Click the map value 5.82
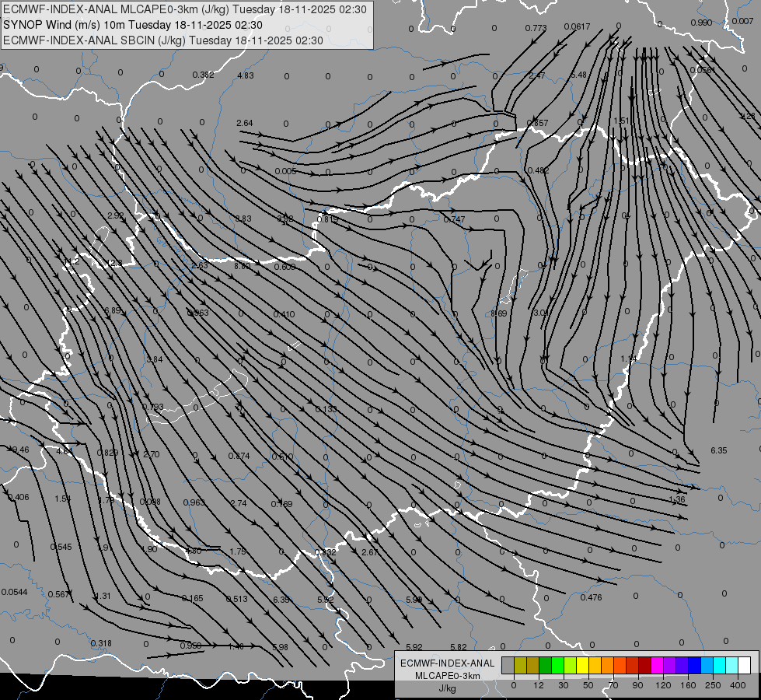 point(458,646)
